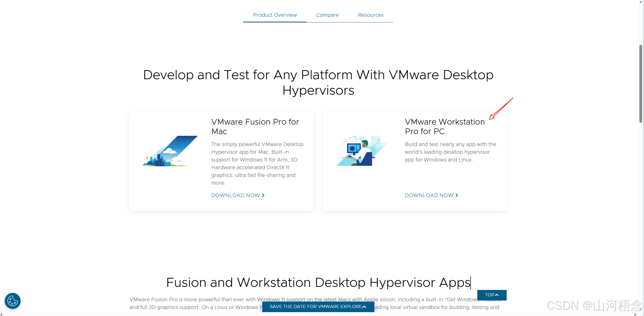Switch to the Product Overview tab
This screenshot has width=644, height=316.
(275, 15)
